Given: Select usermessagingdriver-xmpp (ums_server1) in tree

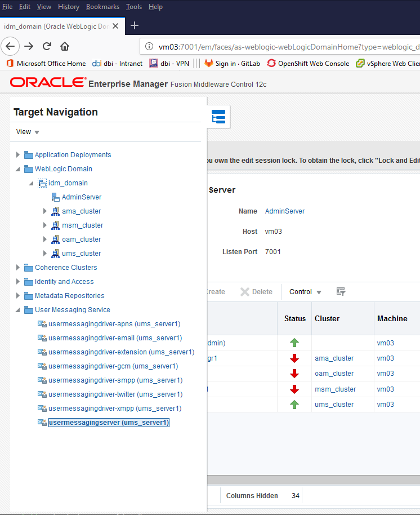Looking at the screenshot, I should (x=115, y=409).
